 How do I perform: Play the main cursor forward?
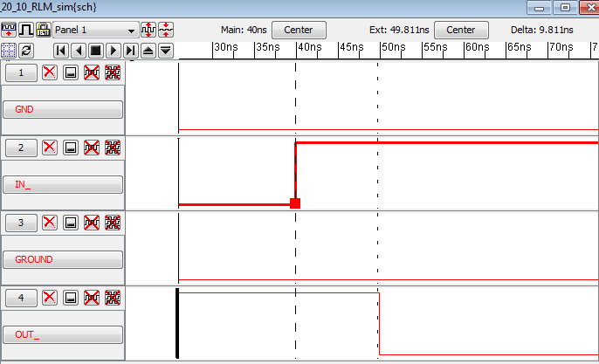pyautogui.click(x=114, y=51)
